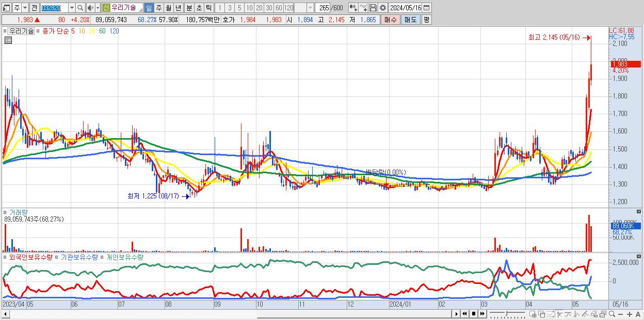The height and width of the screenshot is (320, 644).
Task: Click the crosshair window icon in the bottom toolbar
Action: tap(533, 314)
